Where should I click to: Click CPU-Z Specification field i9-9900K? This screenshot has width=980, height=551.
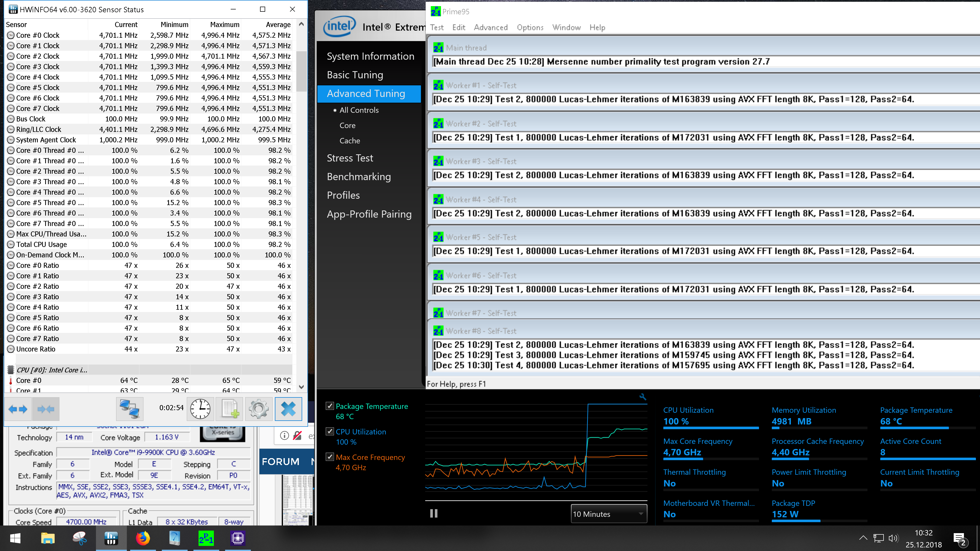pyautogui.click(x=153, y=453)
